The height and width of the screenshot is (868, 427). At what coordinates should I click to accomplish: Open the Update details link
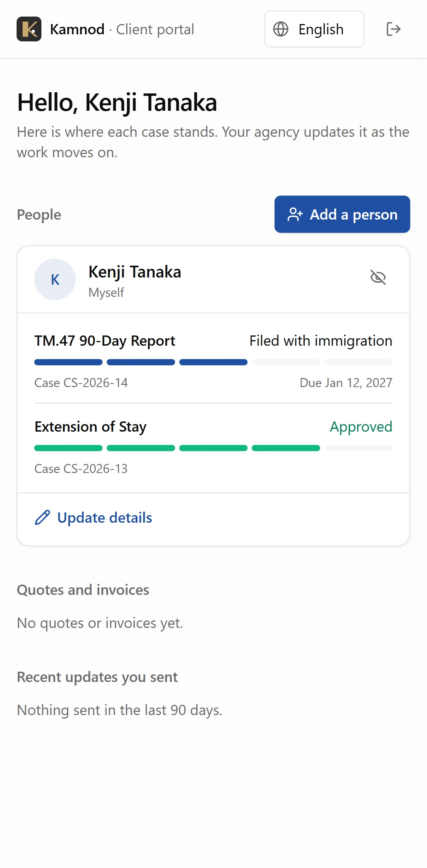click(x=94, y=518)
